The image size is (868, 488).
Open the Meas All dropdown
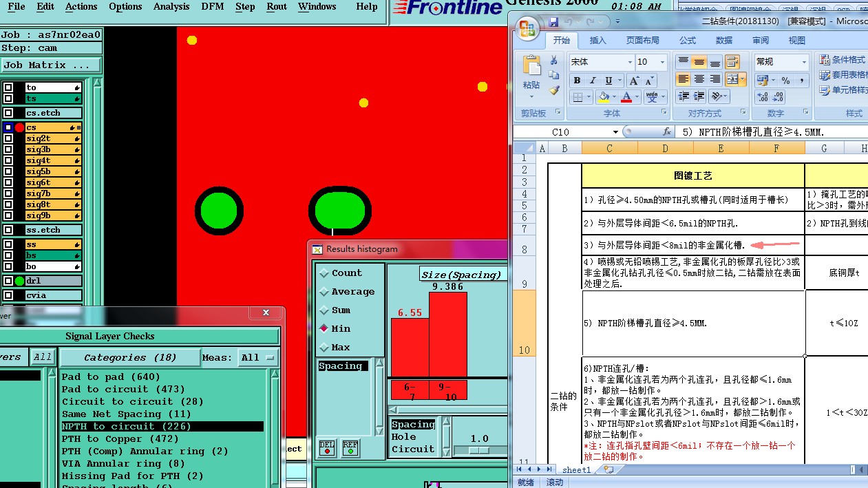(258, 357)
